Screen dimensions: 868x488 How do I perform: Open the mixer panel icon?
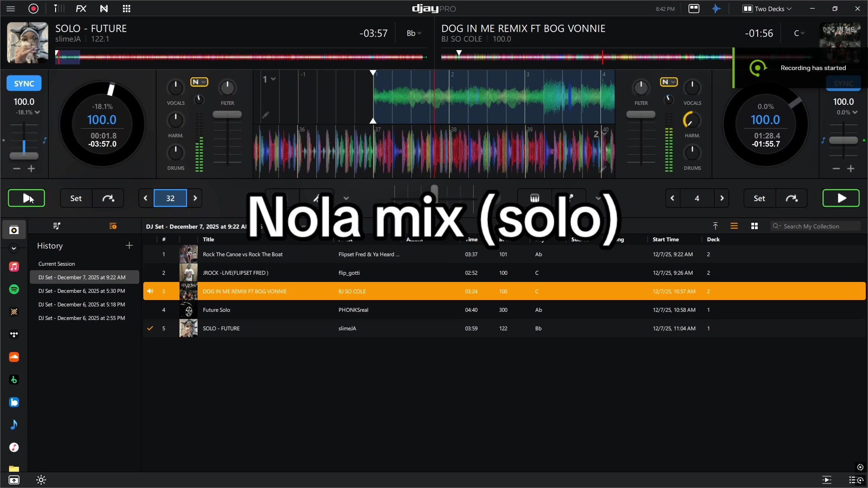[58, 9]
